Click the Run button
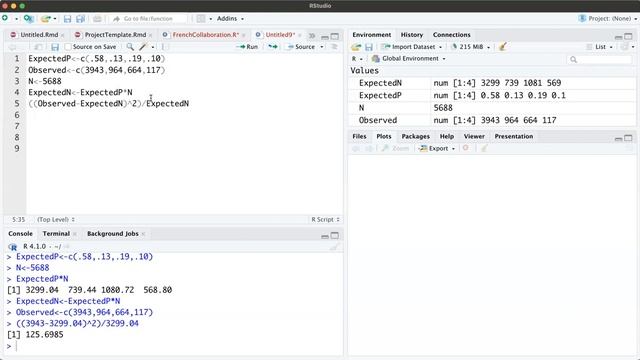Image resolution: width=640 pixels, height=360 pixels. coord(247,47)
